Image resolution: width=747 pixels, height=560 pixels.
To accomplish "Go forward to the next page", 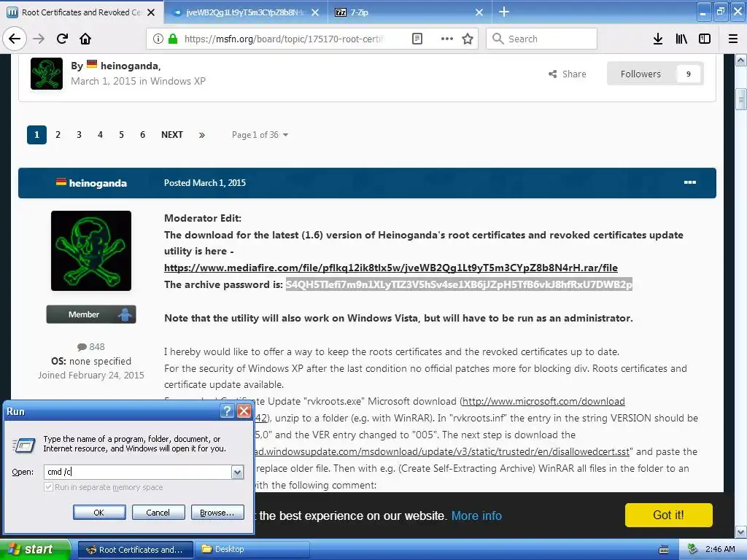I will click(39, 39).
